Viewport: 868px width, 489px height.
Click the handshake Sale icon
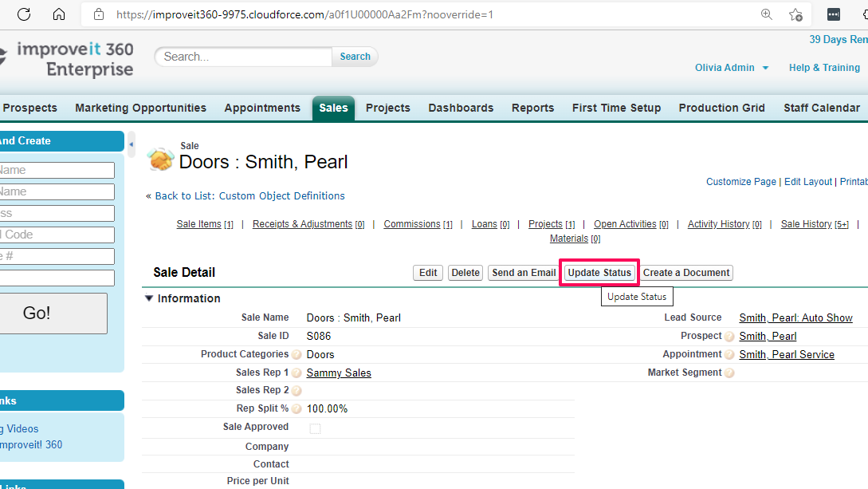coord(160,160)
